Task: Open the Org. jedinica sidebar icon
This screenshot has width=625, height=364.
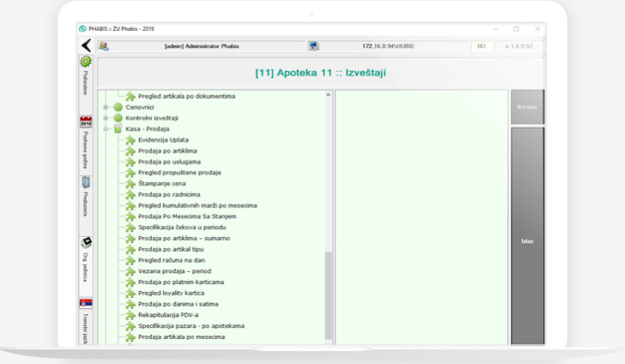Action: point(86,242)
